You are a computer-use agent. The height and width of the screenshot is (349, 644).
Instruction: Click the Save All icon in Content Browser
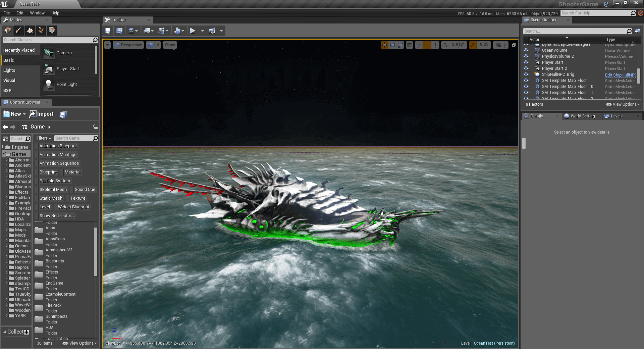(x=63, y=114)
